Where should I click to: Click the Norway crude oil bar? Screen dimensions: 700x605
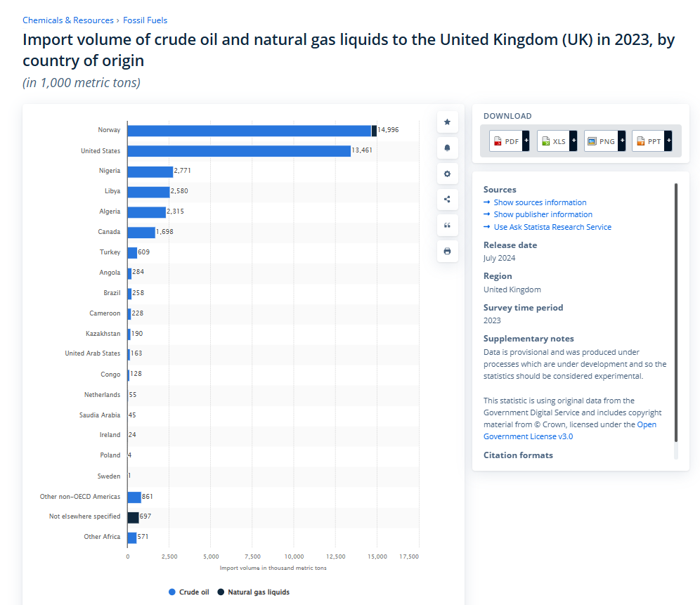coord(249,131)
